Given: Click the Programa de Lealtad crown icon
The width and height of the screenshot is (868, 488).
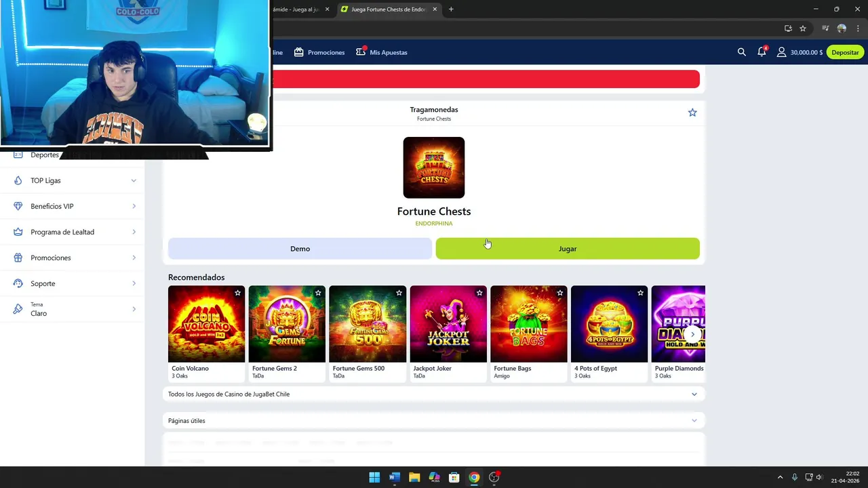Looking at the screenshot, I should [18, 232].
